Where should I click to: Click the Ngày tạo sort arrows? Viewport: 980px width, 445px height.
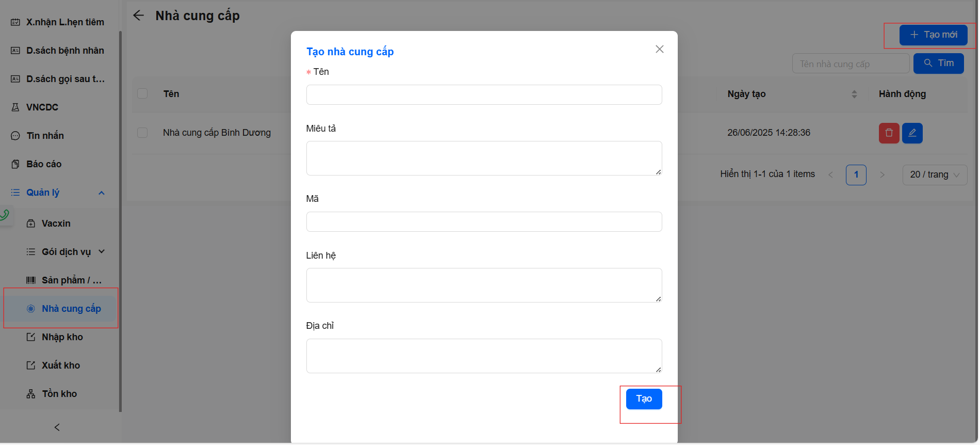(x=854, y=94)
